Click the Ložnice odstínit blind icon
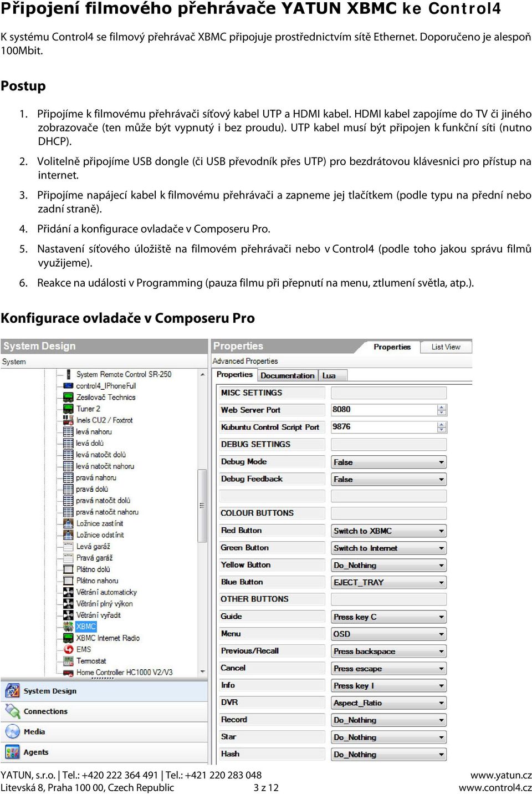532x794 pixels. pos(68,535)
